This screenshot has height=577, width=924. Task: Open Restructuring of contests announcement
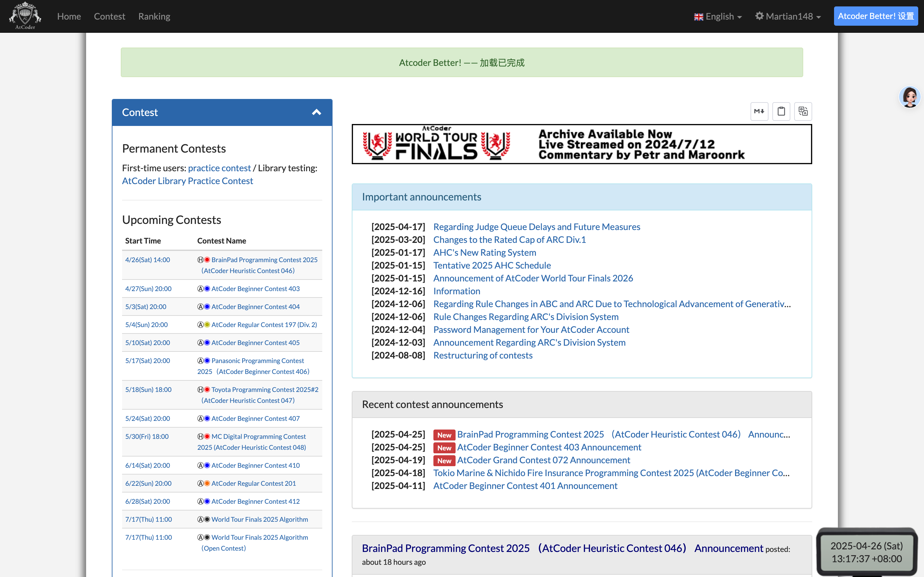[x=483, y=355]
